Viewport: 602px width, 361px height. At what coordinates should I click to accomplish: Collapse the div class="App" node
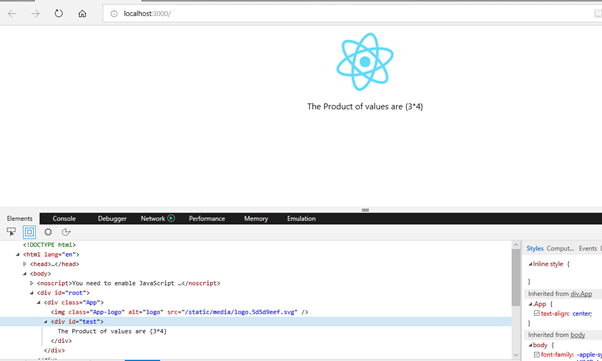(x=38, y=302)
